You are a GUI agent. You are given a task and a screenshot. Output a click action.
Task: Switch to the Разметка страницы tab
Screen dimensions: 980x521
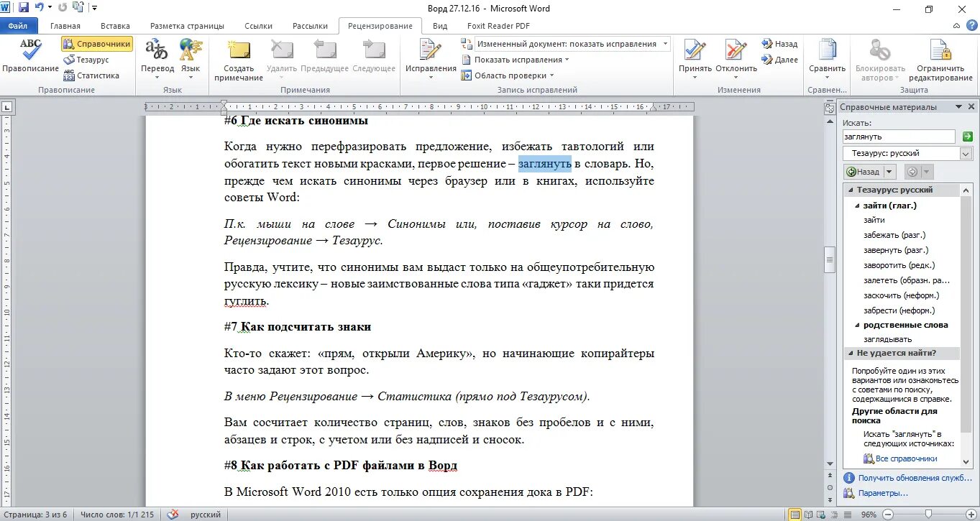(x=187, y=26)
